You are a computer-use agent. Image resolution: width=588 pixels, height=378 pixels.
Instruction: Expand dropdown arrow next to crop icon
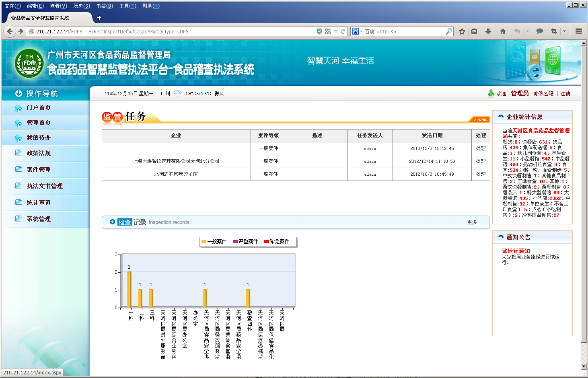click(564, 31)
